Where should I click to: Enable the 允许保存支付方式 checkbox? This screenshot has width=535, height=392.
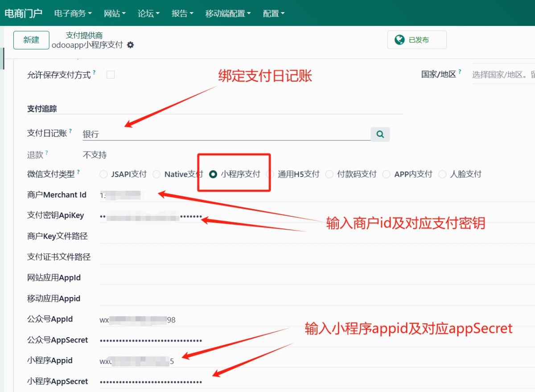[x=111, y=75]
